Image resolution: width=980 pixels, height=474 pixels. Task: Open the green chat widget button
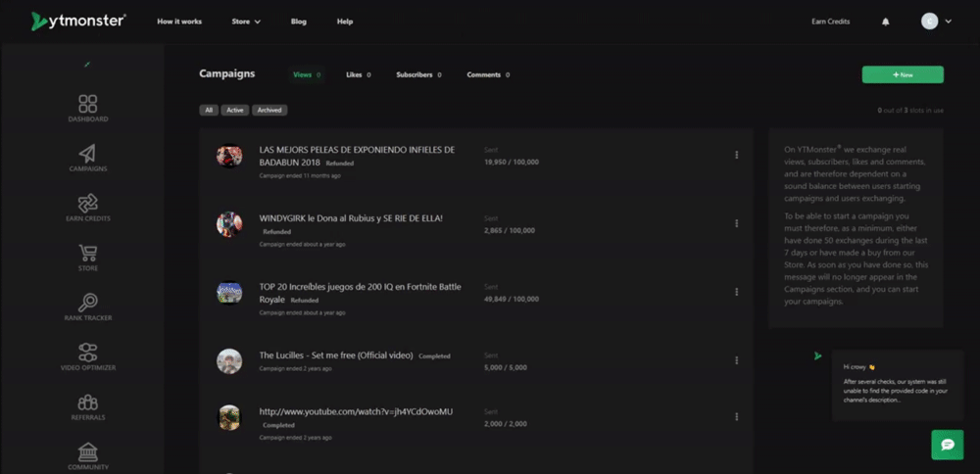click(947, 445)
